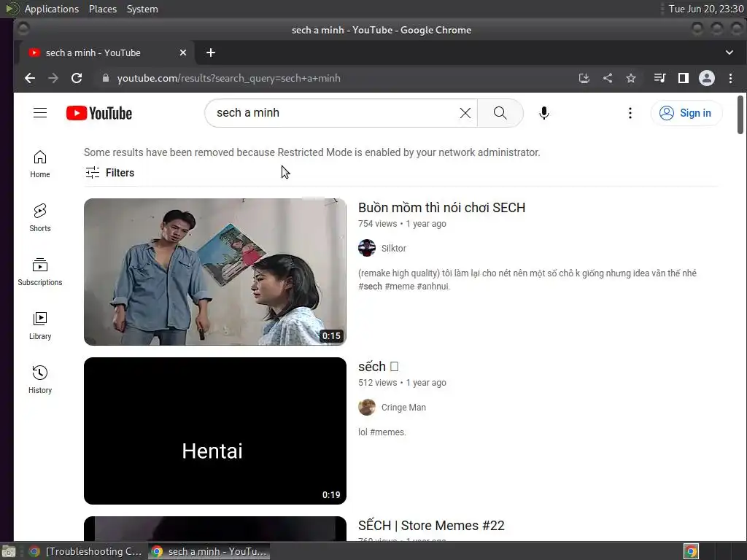The height and width of the screenshot is (560, 747).
Task: Toggle Chrome side panel icon
Action: (x=683, y=78)
